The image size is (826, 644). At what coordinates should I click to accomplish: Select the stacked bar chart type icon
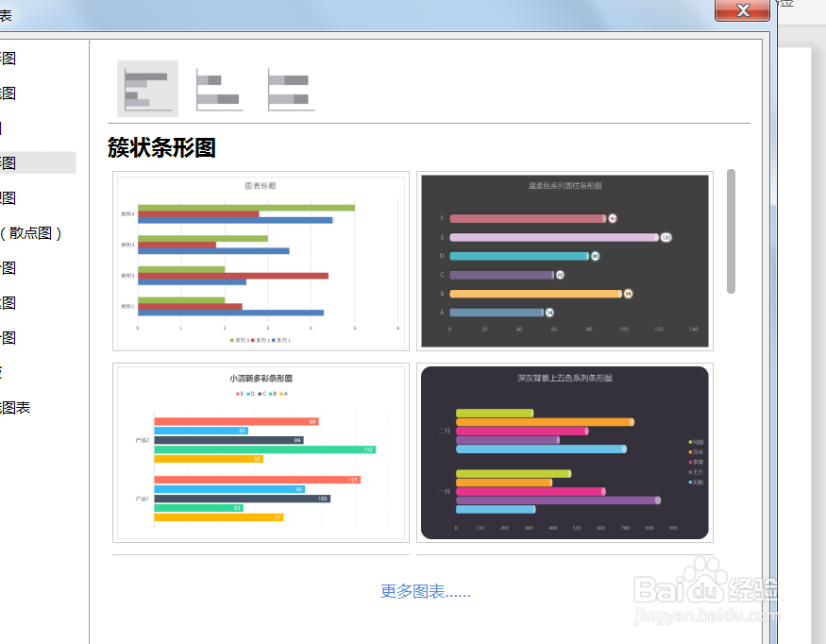click(219, 90)
